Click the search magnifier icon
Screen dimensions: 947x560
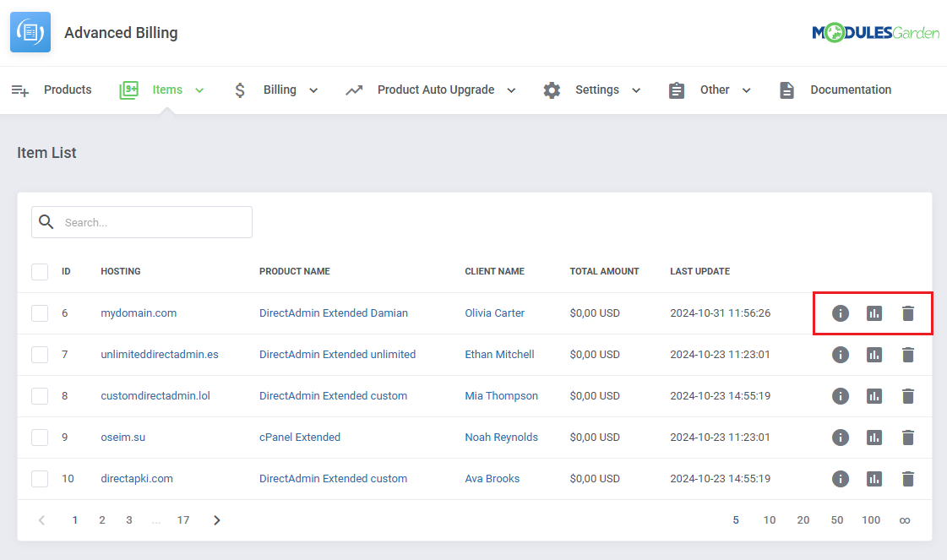pos(46,221)
